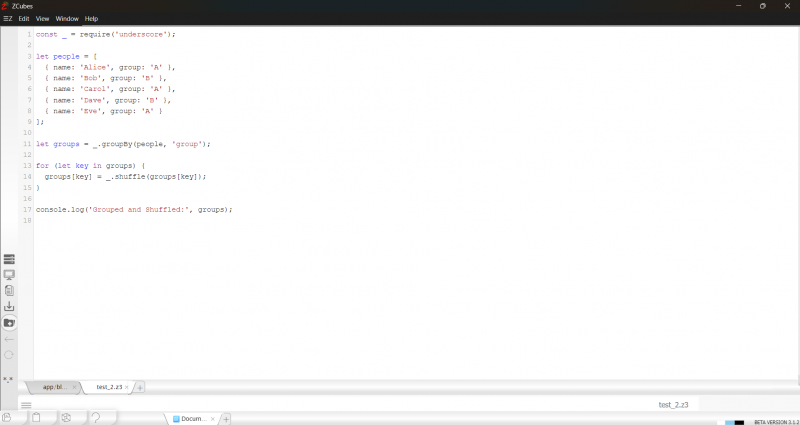
Task: Expand the sidebar dots handle
Action: point(9,379)
